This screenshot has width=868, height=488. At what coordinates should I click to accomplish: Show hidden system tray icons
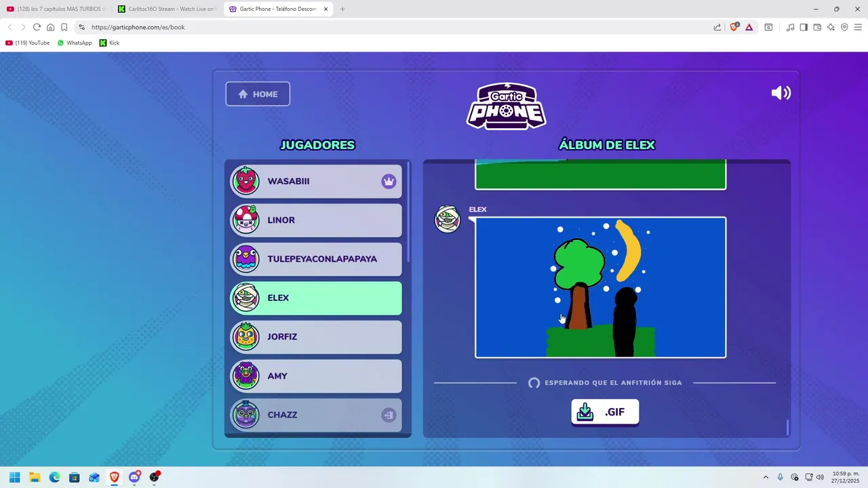coord(766,477)
